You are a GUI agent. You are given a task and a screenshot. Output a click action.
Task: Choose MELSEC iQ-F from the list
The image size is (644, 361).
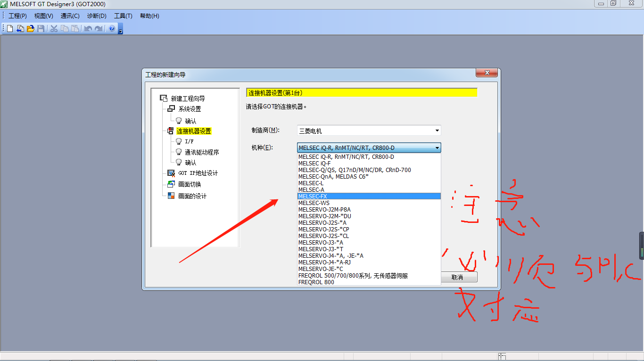pos(369,164)
